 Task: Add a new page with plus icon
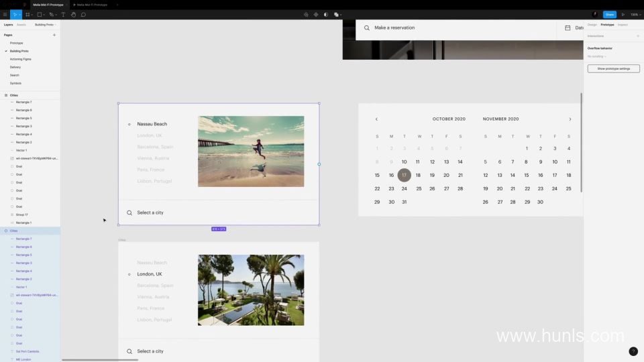point(54,35)
